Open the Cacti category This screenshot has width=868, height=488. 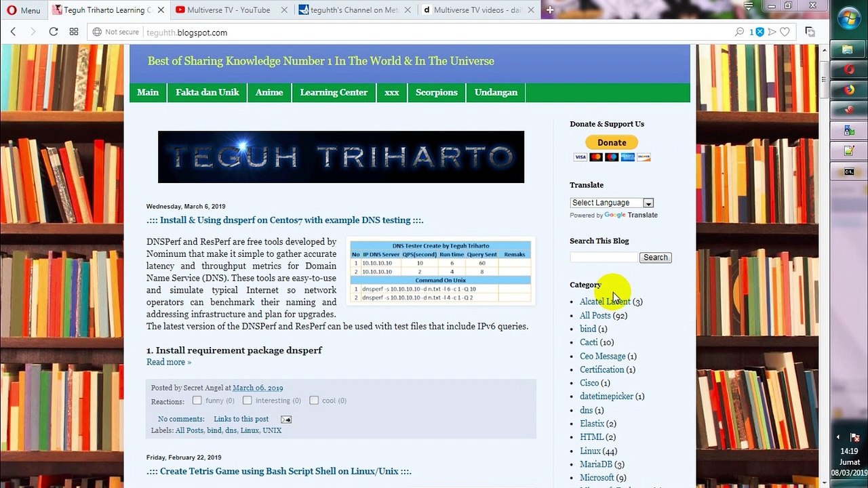pos(589,342)
